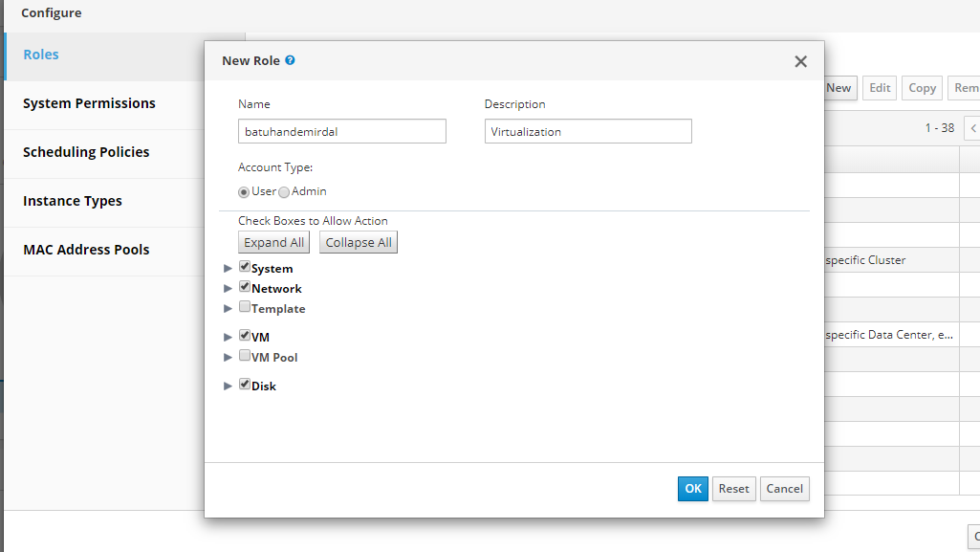980x552 pixels.
Task: Expand the VM Pool tree node
Action: click(228, 358)
